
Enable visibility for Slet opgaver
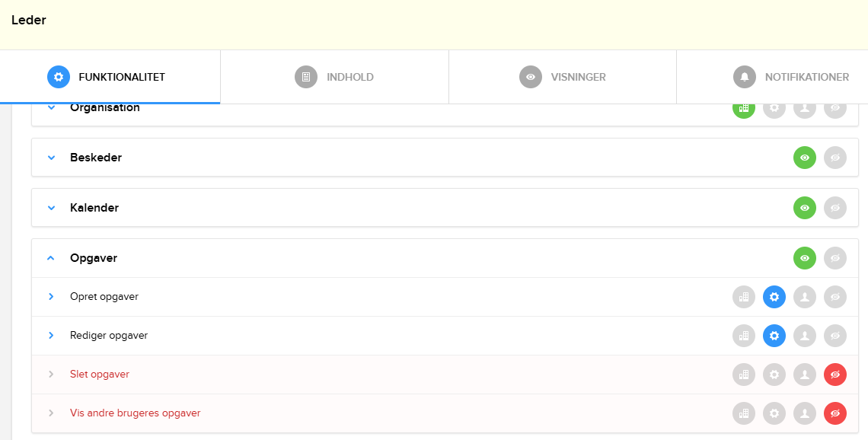coord(835,374)
